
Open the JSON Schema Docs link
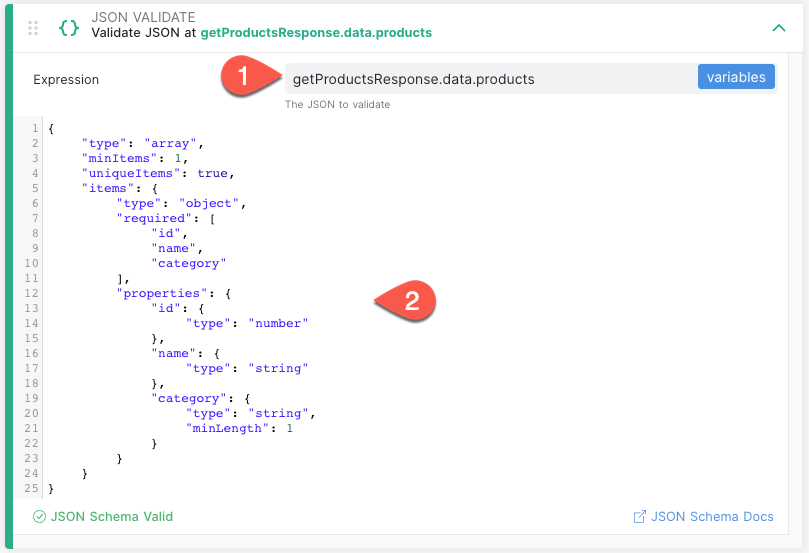coord(712,516)
